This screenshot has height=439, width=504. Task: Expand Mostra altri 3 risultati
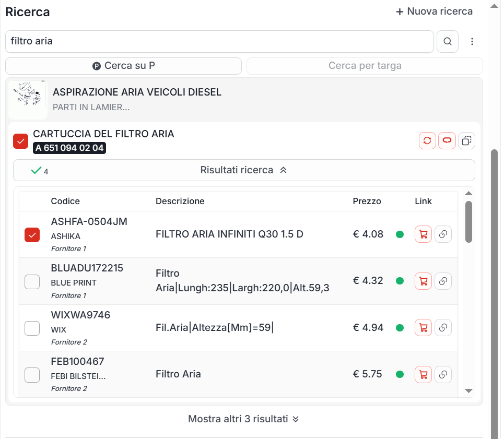(x=243, y=419)
